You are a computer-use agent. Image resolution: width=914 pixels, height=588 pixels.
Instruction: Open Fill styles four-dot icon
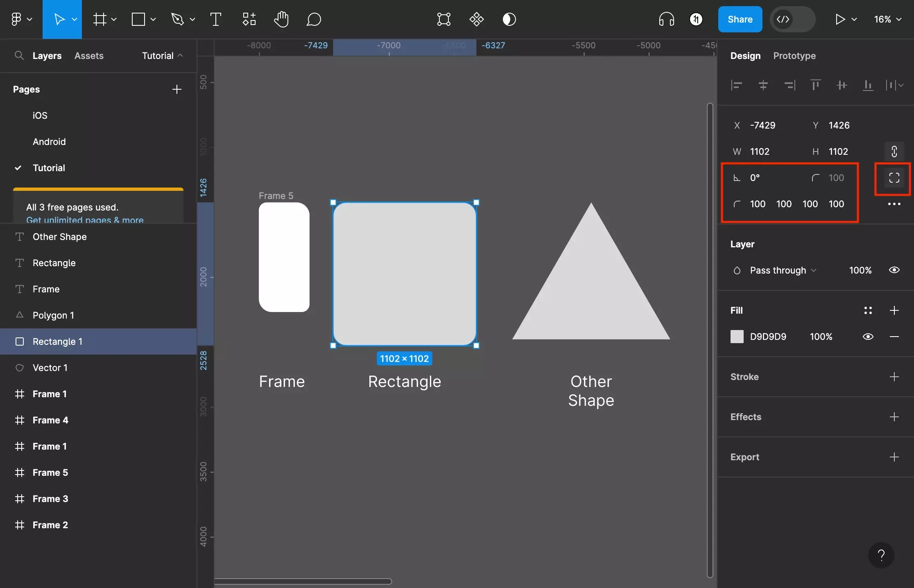(868, 310)
